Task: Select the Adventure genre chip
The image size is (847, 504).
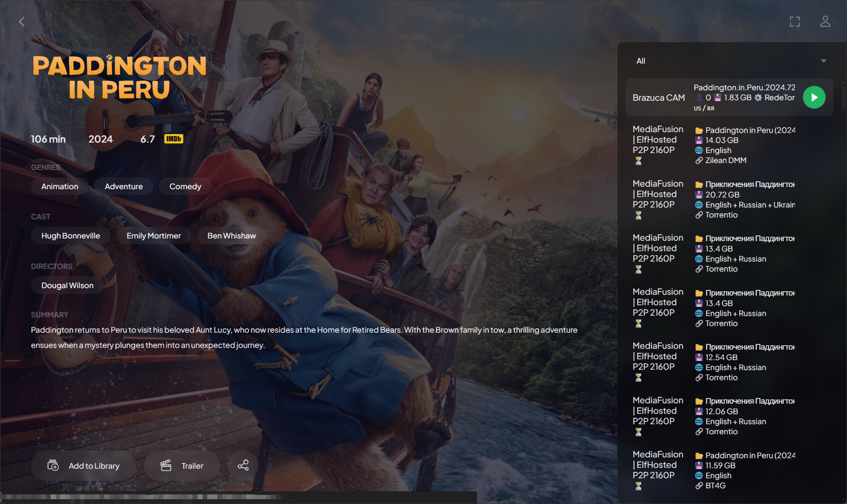Action: [123, 186]
